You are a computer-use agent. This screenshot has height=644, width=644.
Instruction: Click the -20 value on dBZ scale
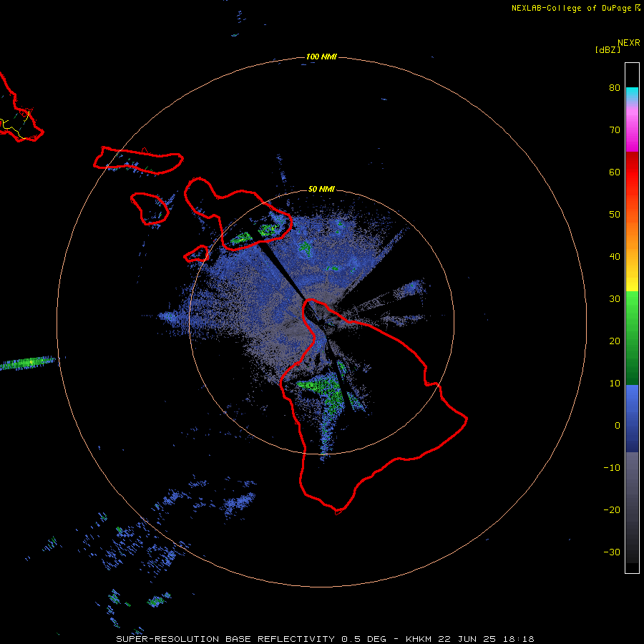612,510
